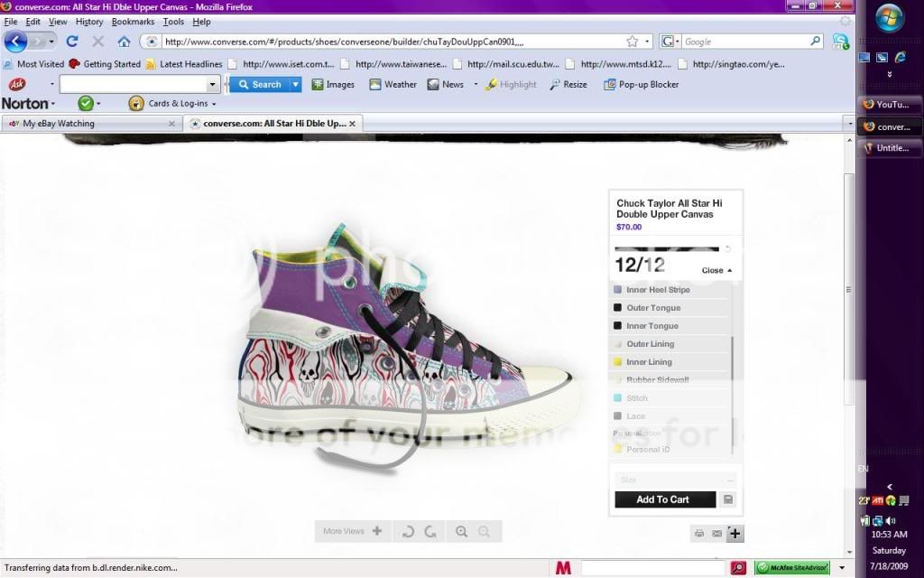The image size is (924, 578).
Task: Open the Bookmarks menu
Action: point(133,22)
